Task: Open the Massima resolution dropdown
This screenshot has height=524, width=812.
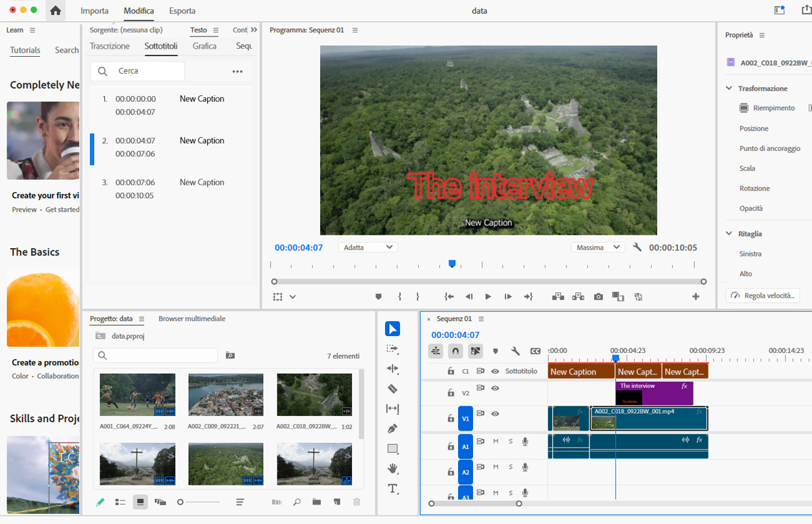Action: coord(597,247)
